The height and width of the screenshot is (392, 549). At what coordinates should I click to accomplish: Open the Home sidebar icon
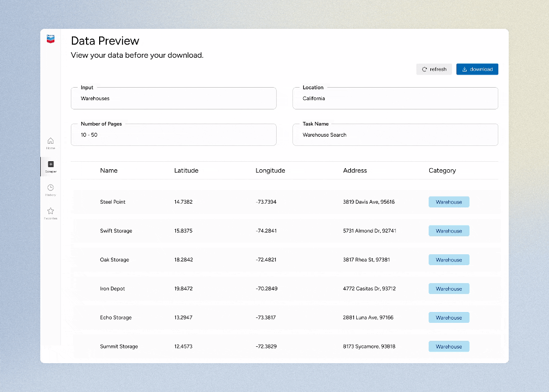tap(51, 140)
